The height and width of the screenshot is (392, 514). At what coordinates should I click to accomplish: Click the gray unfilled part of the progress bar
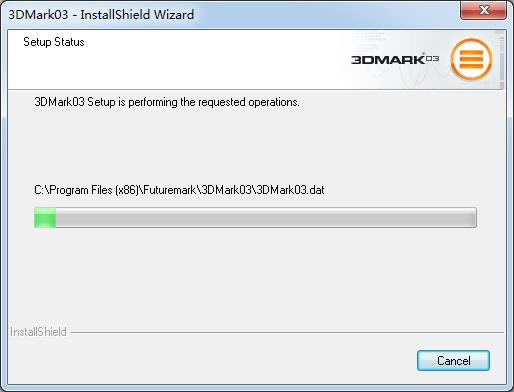(266, 217)
